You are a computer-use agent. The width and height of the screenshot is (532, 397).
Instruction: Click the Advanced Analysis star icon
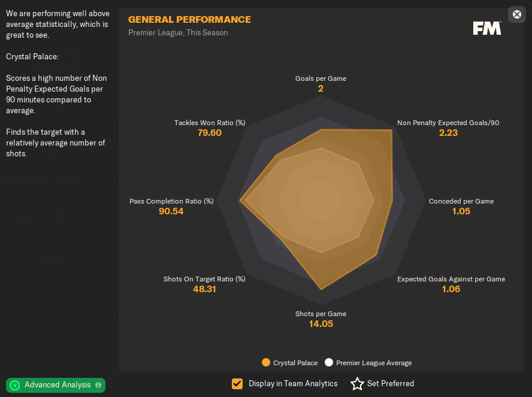pos(15,385)
